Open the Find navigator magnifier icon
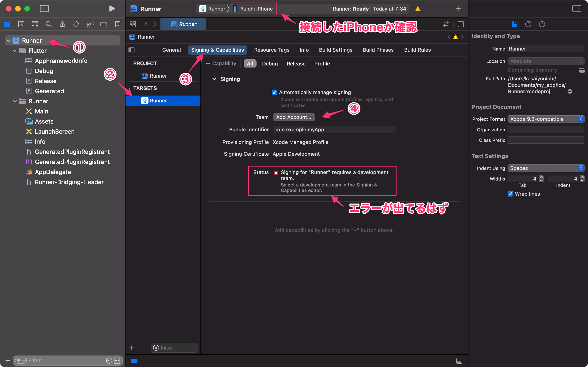The height and width of the screenshot is (367, 588). [49, 24]
